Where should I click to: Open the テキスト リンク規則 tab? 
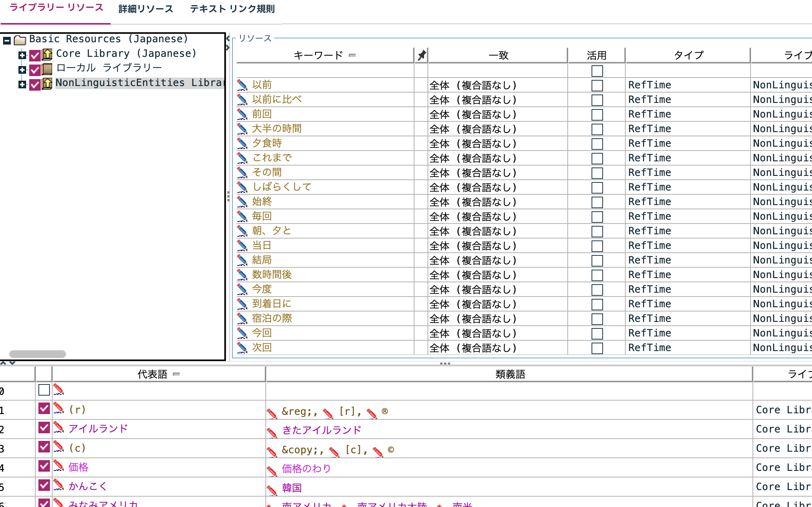coord(232,9)
